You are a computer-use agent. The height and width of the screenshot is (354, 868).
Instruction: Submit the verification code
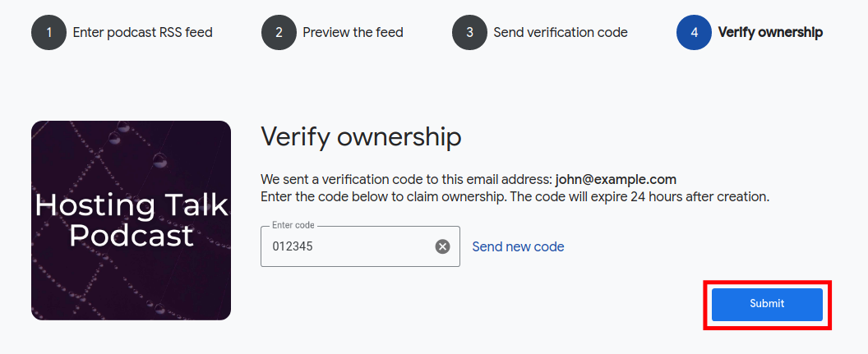click(x=767, y=304)
